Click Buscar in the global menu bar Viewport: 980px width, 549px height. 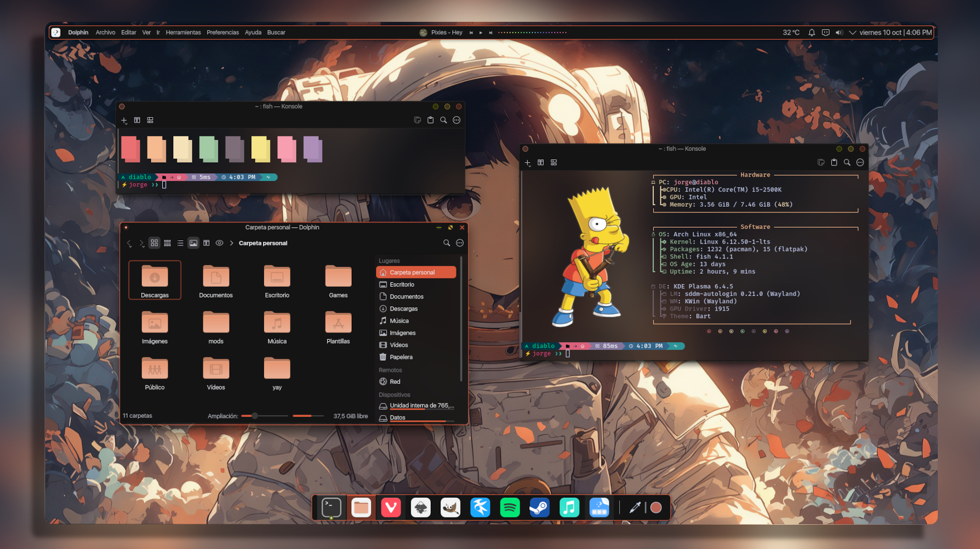tap(276, 33)
